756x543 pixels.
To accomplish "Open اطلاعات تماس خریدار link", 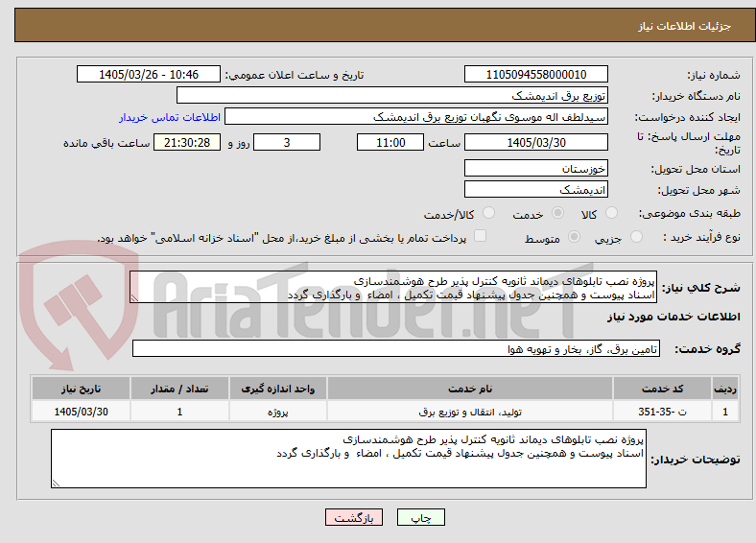I will (170, 117).
